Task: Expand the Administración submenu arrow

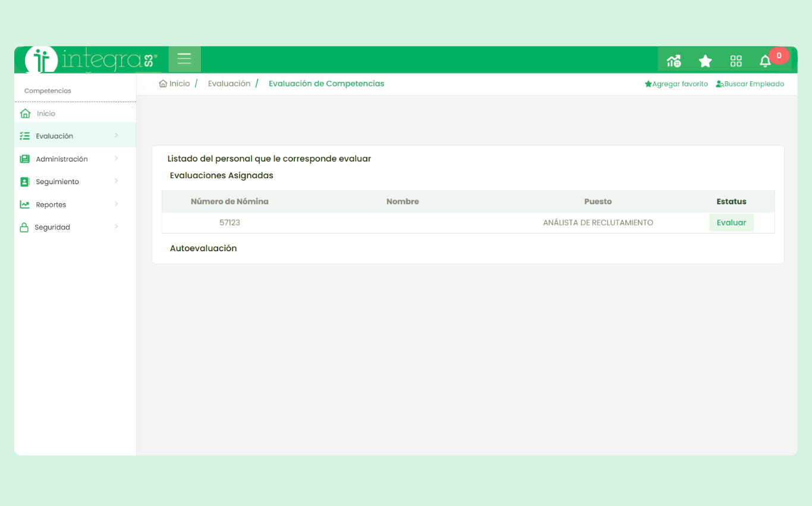Action: [117, 159]
